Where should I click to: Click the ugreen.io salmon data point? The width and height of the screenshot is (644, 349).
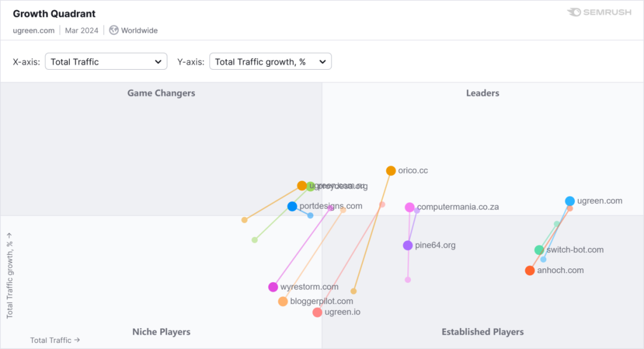pos(317,313)
